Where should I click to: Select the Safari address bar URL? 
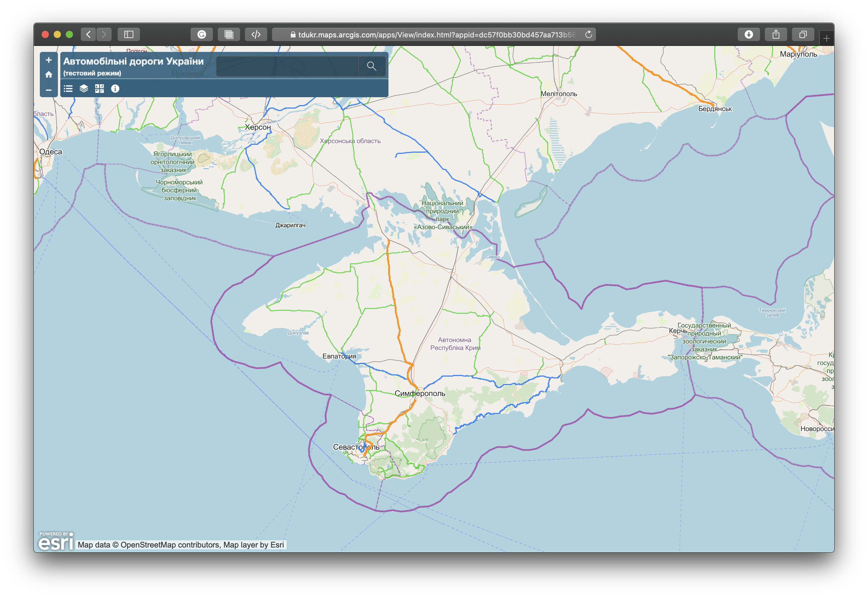click(434, 35)
